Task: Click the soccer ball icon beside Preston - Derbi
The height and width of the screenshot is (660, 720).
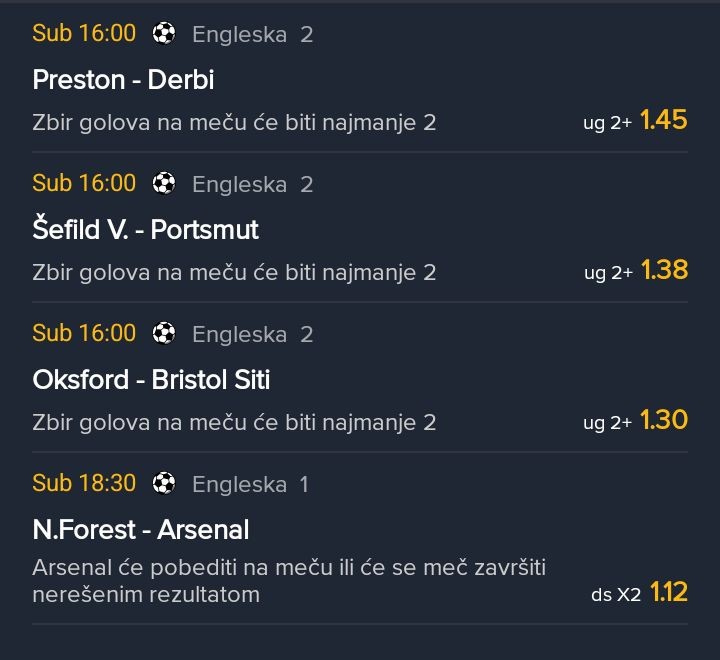Action: [x=164, y=34]
